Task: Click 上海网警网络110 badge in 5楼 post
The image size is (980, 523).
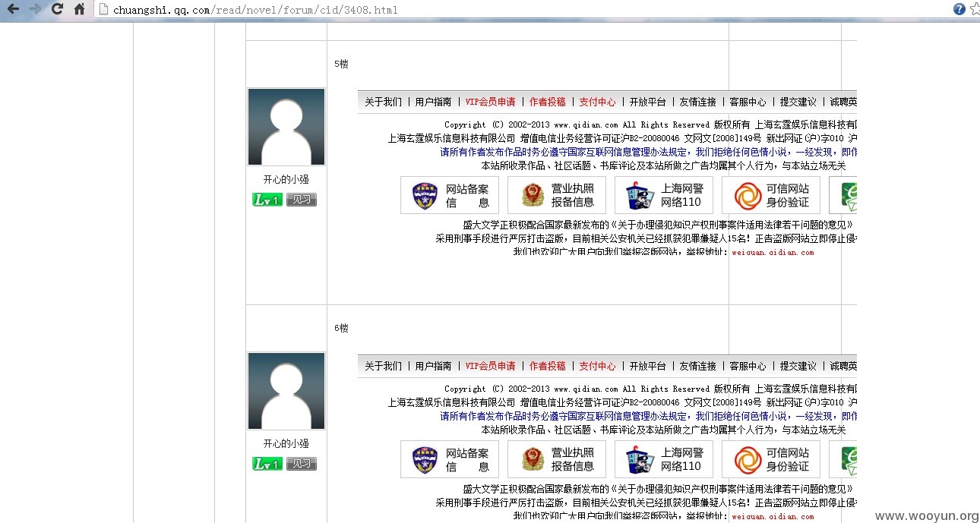Action: [x=664, y=195]
